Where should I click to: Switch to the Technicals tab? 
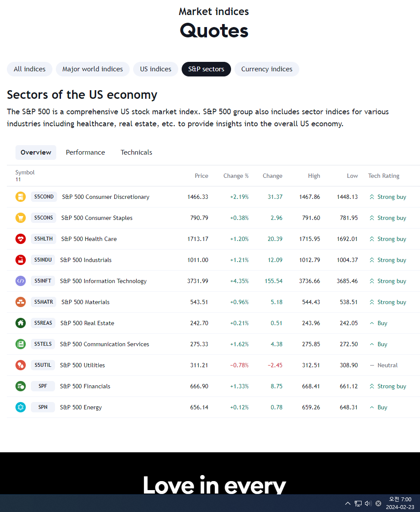click(x=137, y=152)
